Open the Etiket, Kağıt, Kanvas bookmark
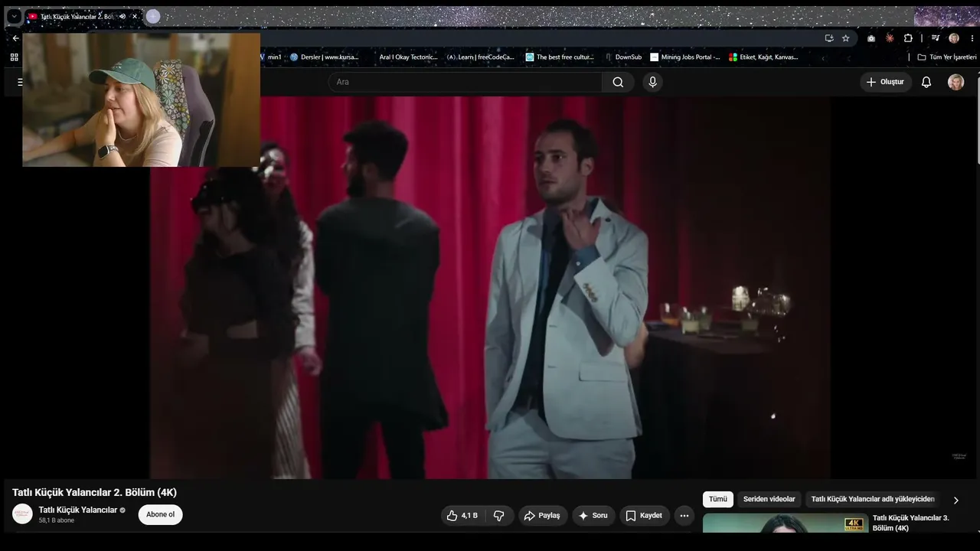 point(763,57)
